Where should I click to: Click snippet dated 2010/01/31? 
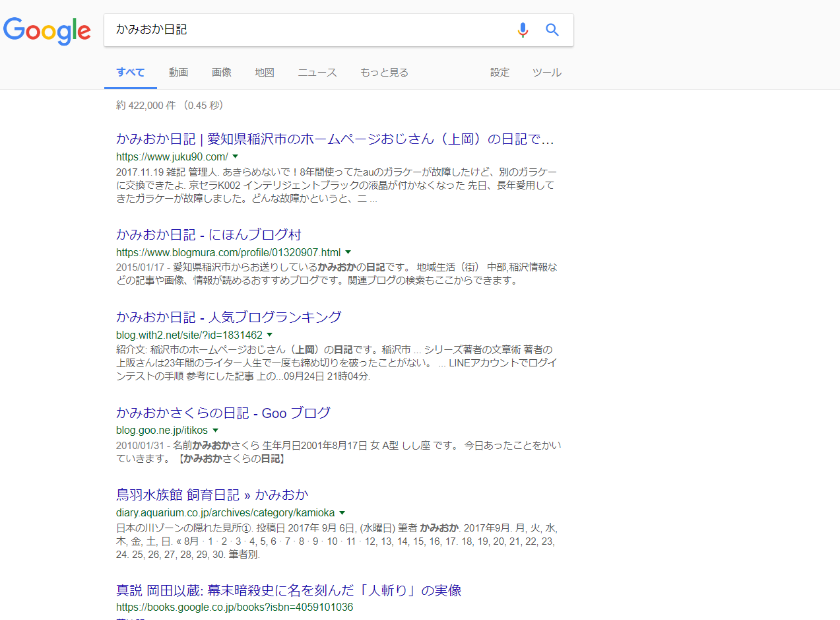coord(339,452)
